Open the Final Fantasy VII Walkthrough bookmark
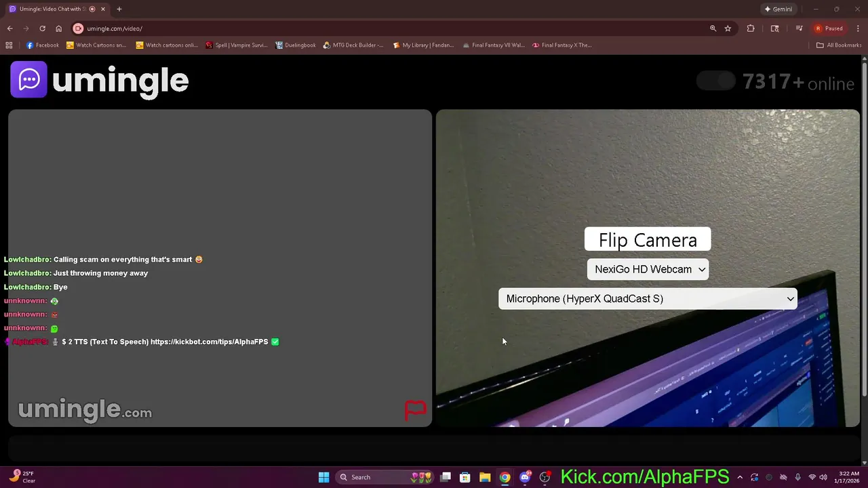 click(x=494, y=45)
